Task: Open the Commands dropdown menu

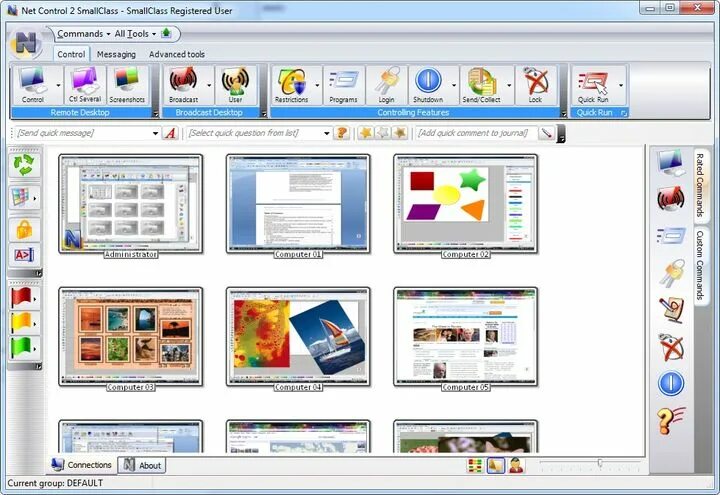Action: pos(84,34)
